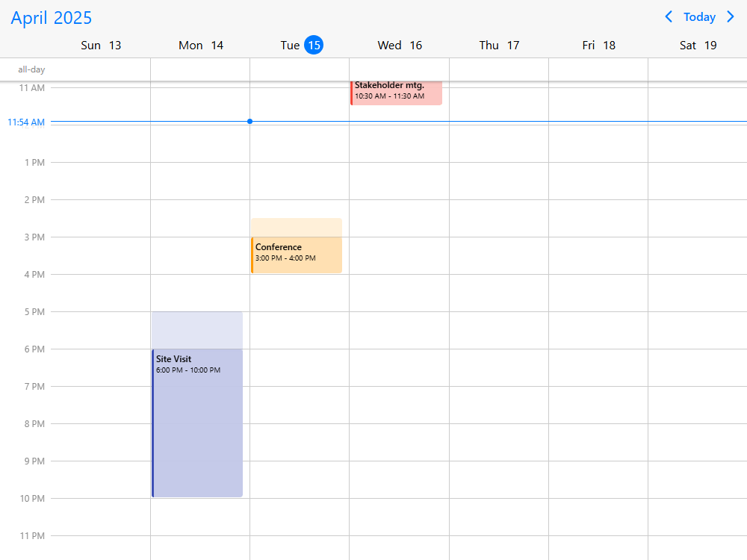Jump to Today
The height and width of the screenshot is (560, 747).
pyautogui.click(x=699, y=16)
